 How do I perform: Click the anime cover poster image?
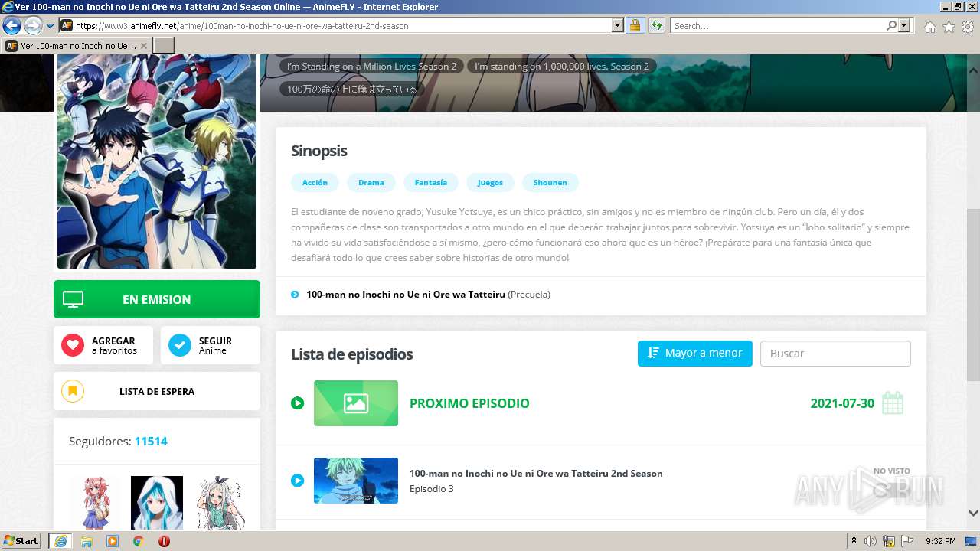(x=157, y=161)
